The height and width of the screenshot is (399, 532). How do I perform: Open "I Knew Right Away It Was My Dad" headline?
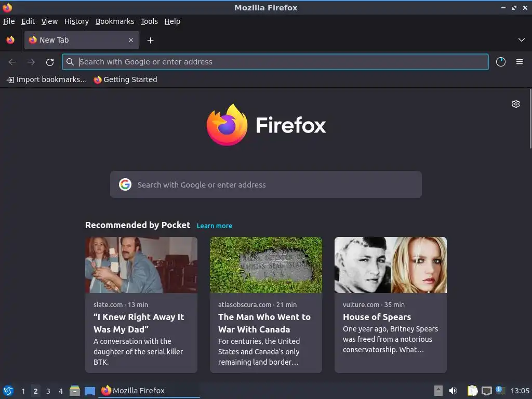click(139, 323)
